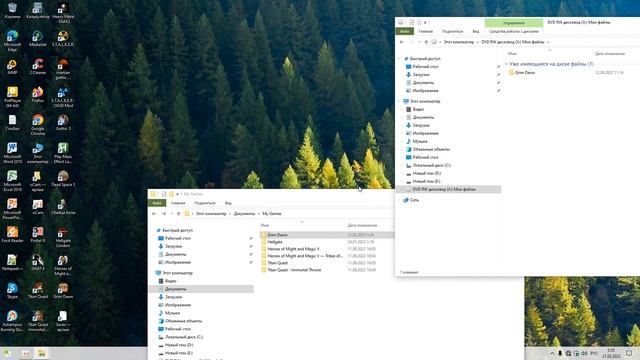Select the MediaGet desktop shortcut

tap(38, 38)
